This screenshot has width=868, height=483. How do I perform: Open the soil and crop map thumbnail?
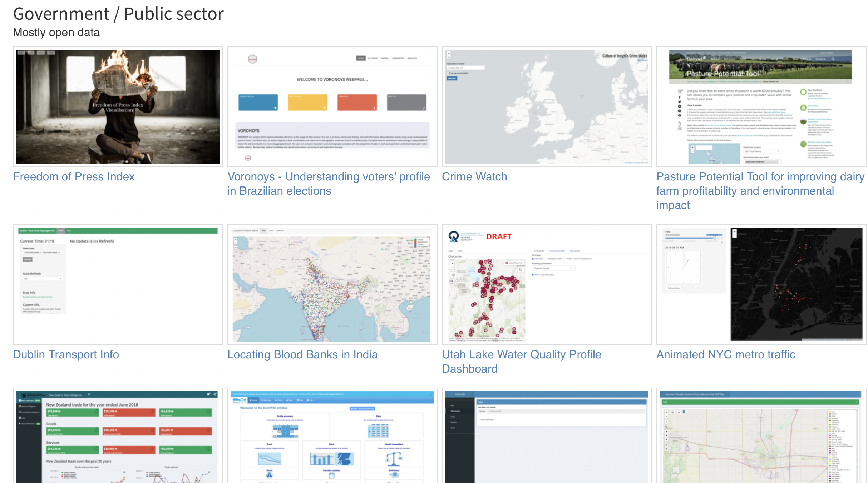tap(761, 436)
